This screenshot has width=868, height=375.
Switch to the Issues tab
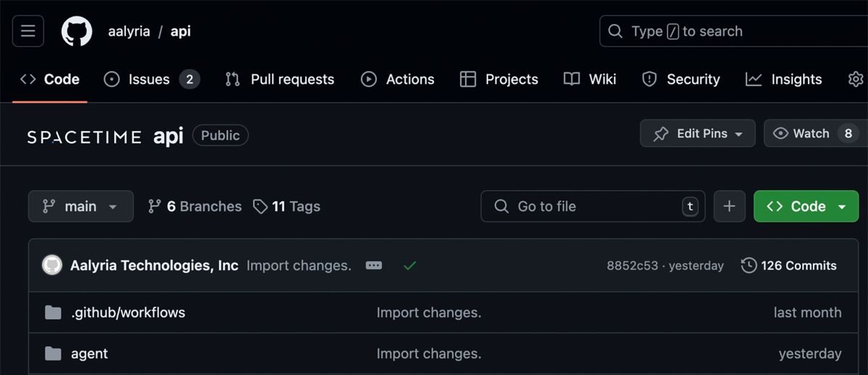(151, 80)
